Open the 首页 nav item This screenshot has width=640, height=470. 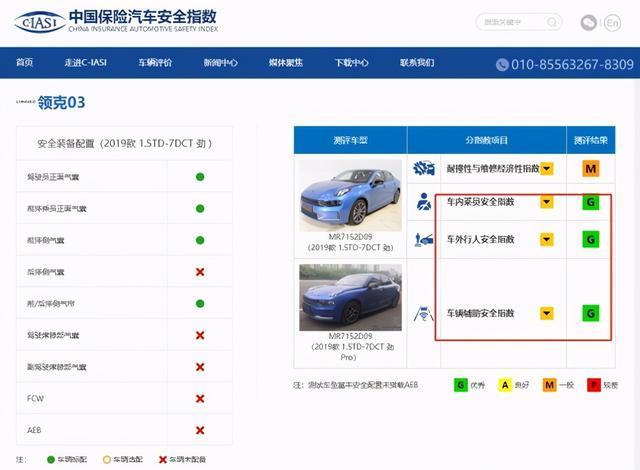tap(24, 62)
